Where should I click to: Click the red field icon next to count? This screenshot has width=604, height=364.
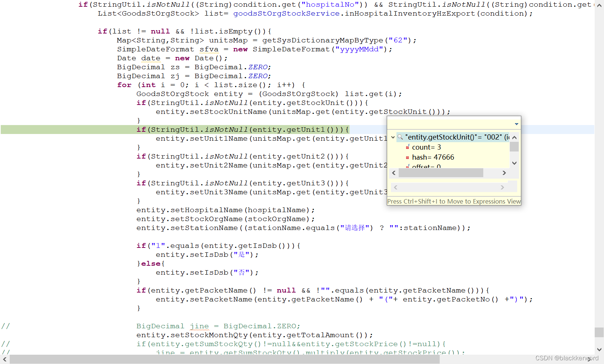pyautogui.click(x=407, y=147)
